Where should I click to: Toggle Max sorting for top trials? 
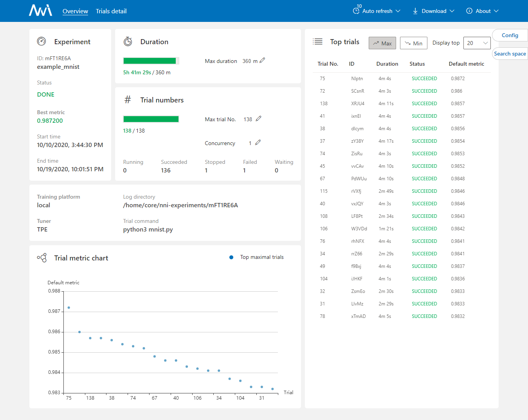[x=382, y=43]
